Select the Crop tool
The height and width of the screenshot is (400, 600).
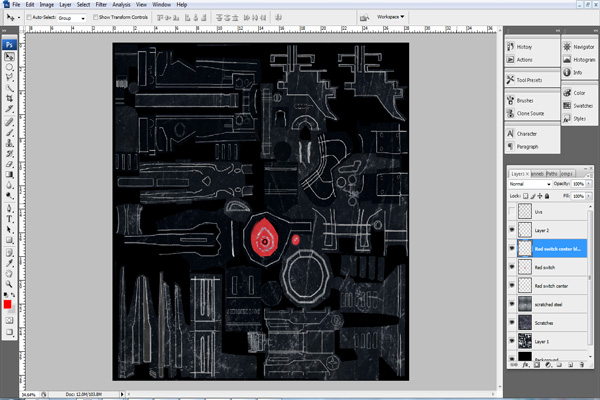click(x=9, y=98)
